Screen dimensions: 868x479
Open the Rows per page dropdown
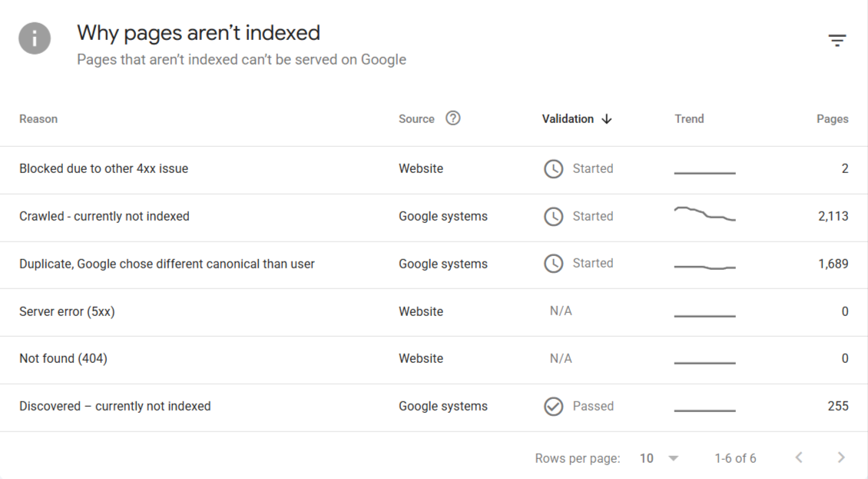(x=659, y=458)
